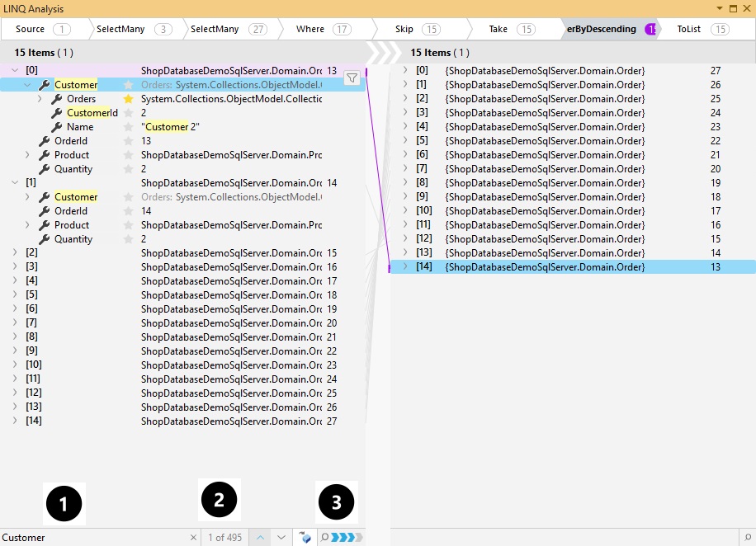Expand left-pane item [7]
756x546 pixels.
point(15,322)
